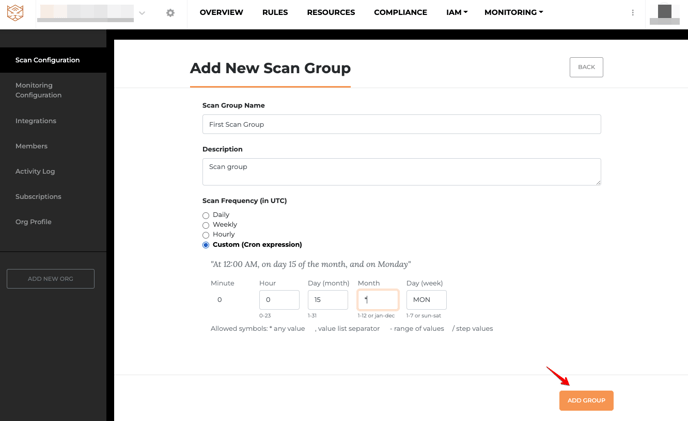This screenshot has height=421, width=688.
Task: Open the settings gear icon
Action: [170, 13]
